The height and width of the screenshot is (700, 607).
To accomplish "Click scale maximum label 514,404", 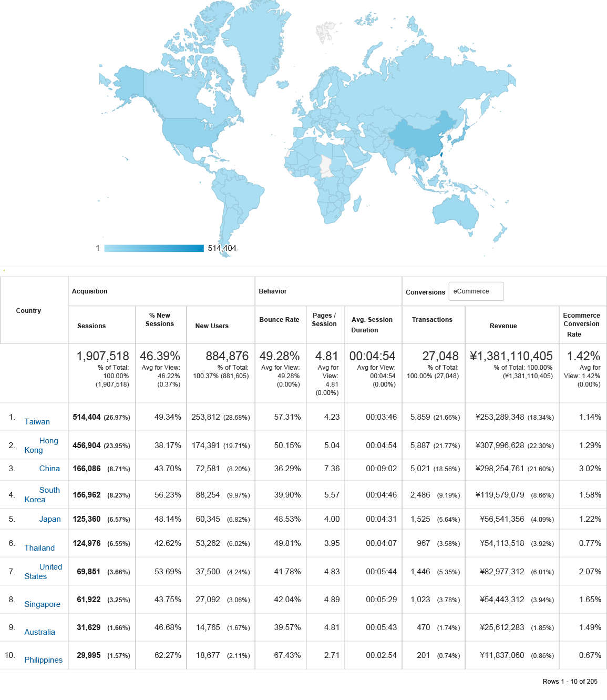I will [222, 248].
